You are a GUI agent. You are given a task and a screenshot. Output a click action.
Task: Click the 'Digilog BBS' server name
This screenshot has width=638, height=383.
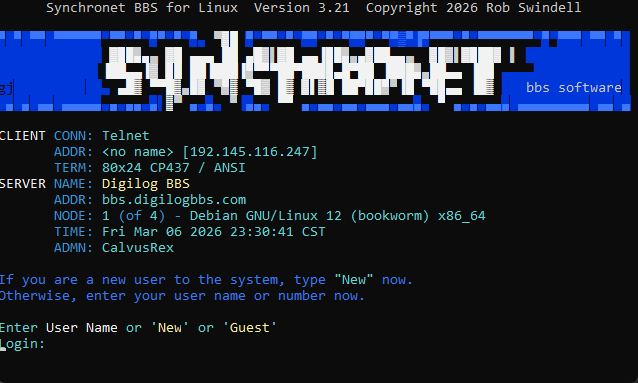(146, 184)
